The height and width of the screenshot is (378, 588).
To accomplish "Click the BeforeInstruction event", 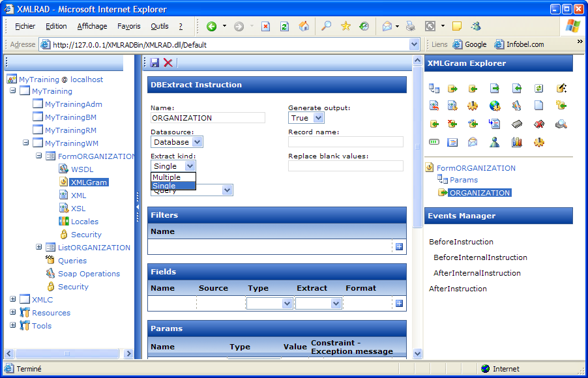I will [461, 242].
